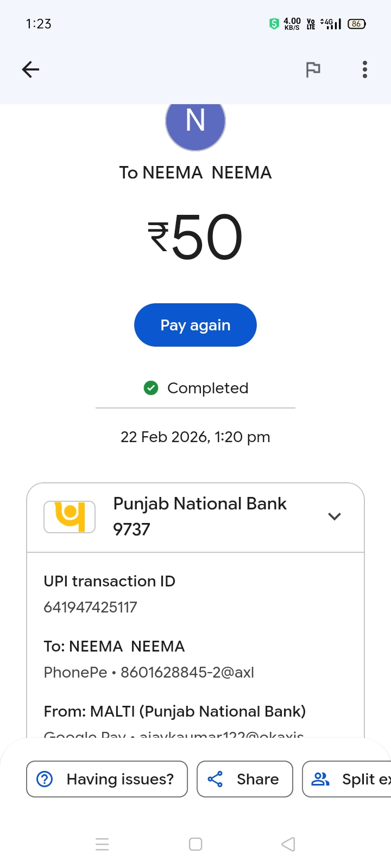Tap the split people icon

tap(320, 779)
